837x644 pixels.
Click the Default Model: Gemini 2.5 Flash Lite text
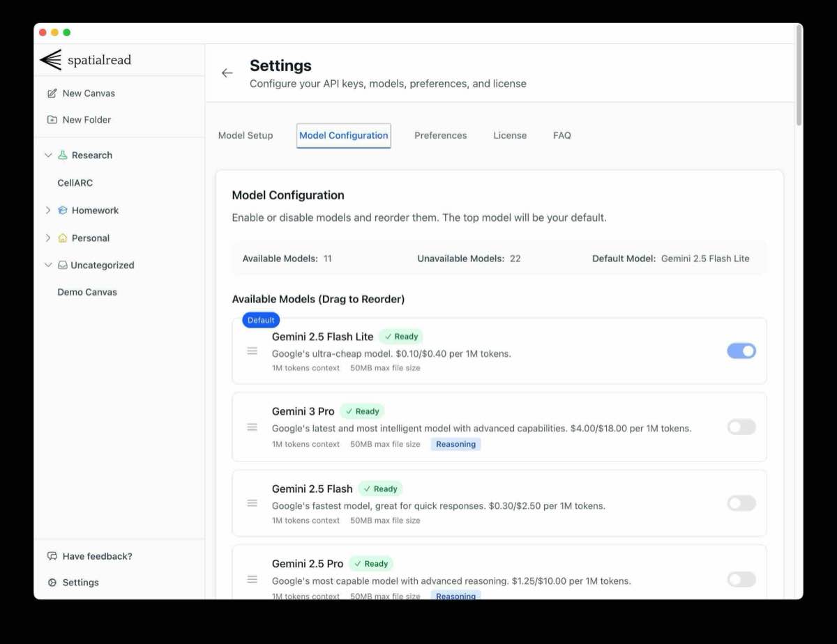tap(671, 259)
